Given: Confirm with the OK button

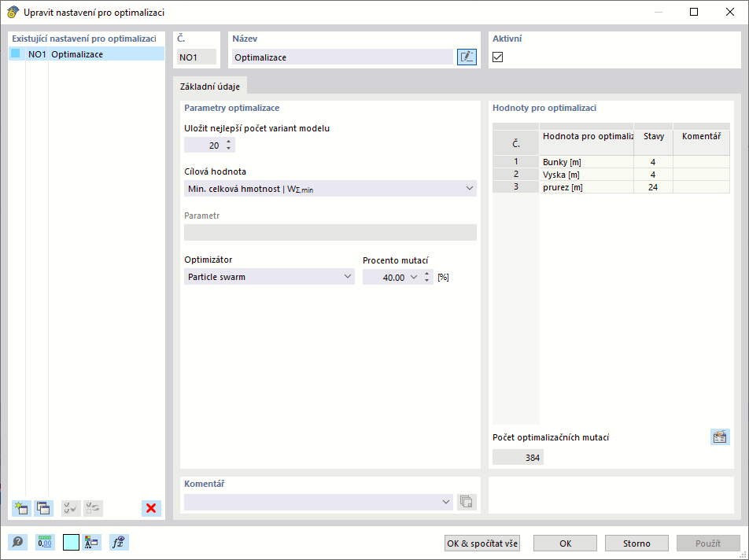Looking at the screenshot, I should point(565,543).
